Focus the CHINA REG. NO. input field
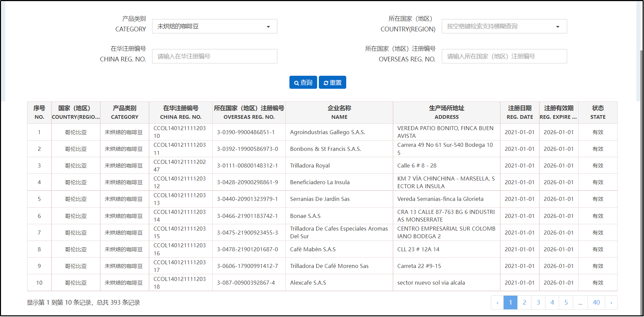This screenshot has width=644, height=317. (x=215, y=56)
